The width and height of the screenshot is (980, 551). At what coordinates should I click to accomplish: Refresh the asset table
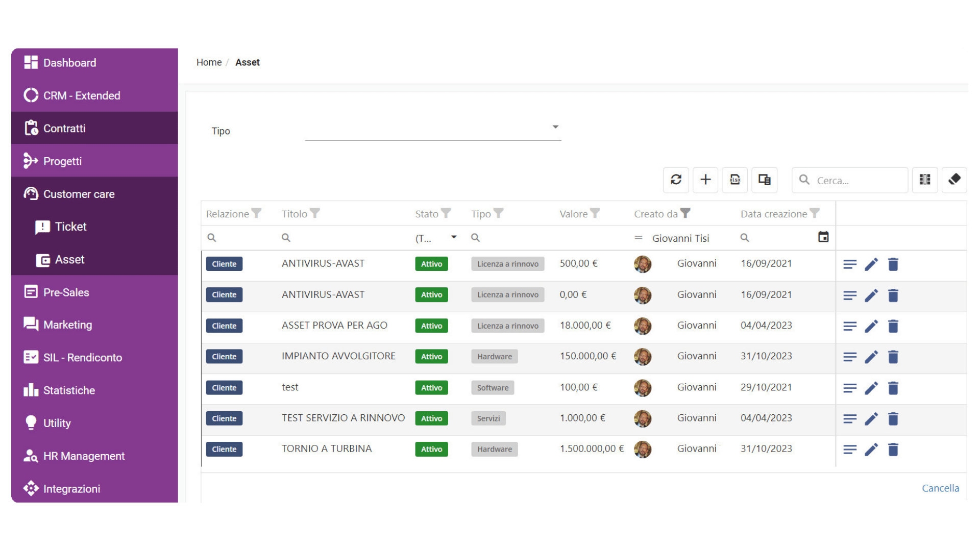coord(676,180)
